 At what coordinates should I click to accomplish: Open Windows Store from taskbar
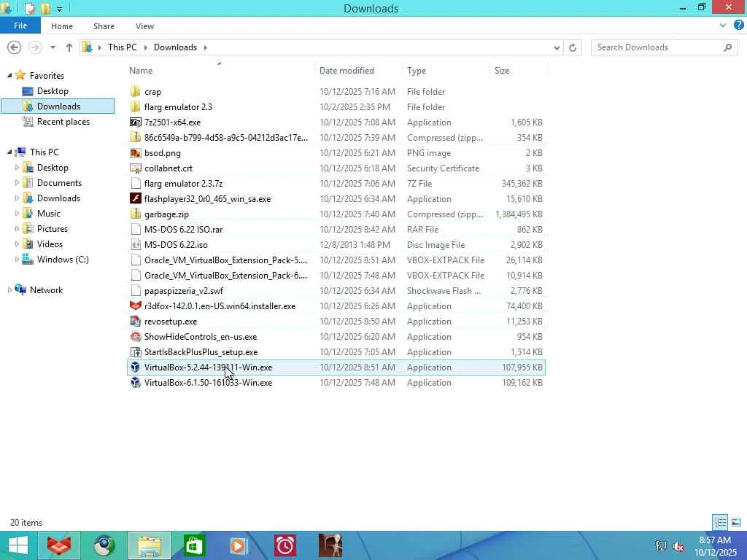[x=194, y=545]
